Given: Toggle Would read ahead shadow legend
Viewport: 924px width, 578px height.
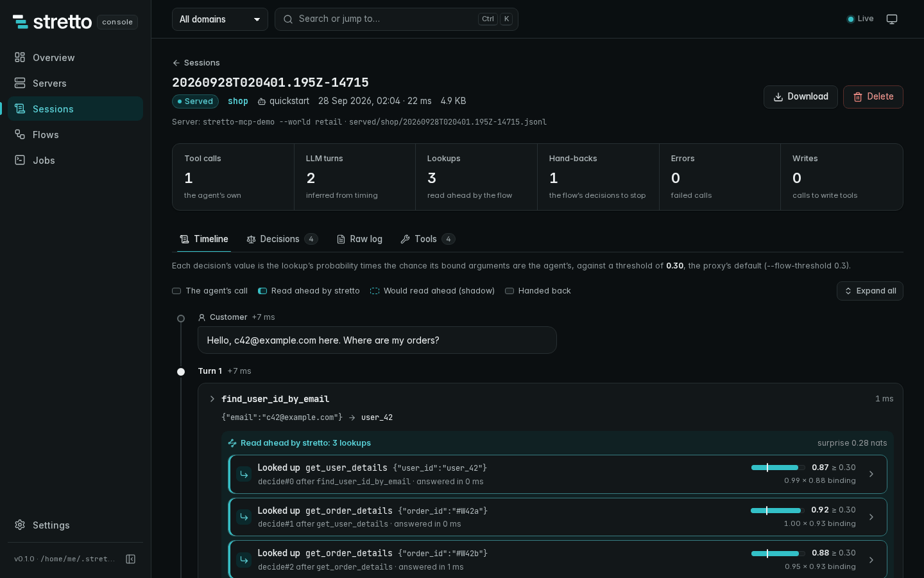Looking at the screenshot, I should (432, 291).
